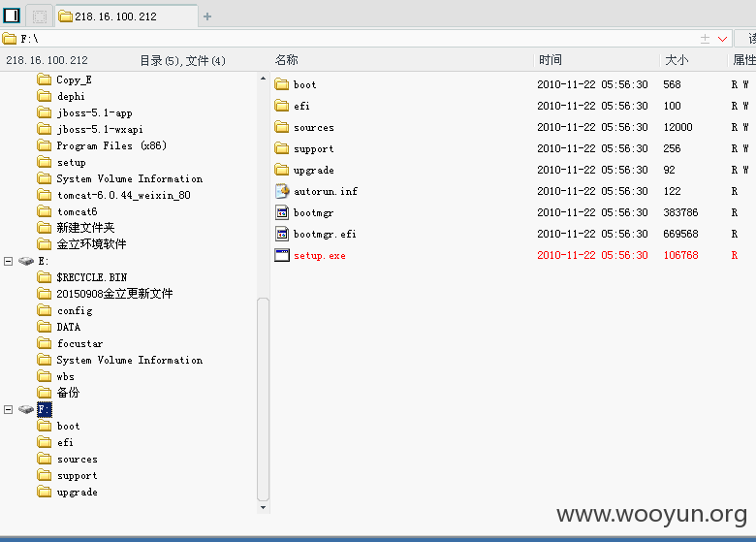Viewport: 756px width, 542px height.
Task: Sort the list by the 名称 column
Action: coord(286,60)
